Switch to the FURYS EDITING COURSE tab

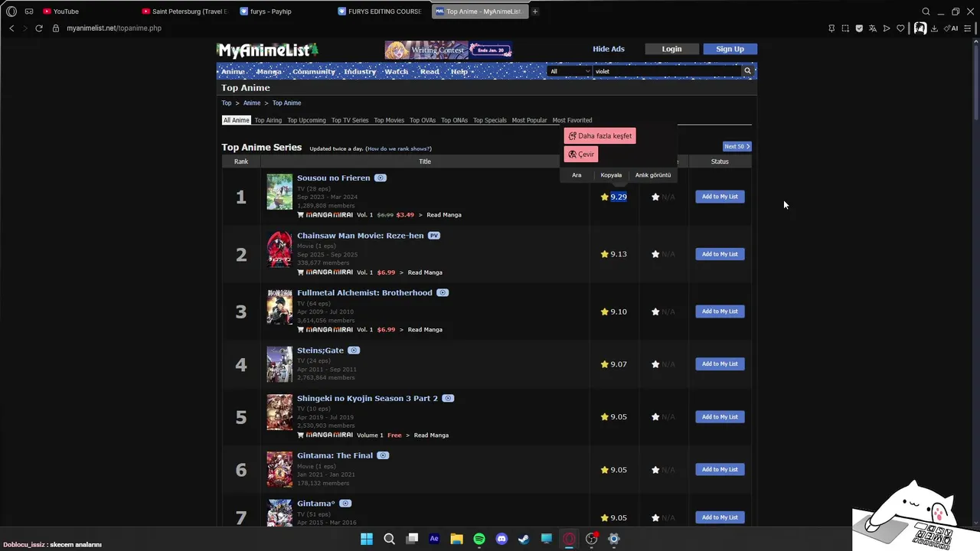tap(382, 11)
